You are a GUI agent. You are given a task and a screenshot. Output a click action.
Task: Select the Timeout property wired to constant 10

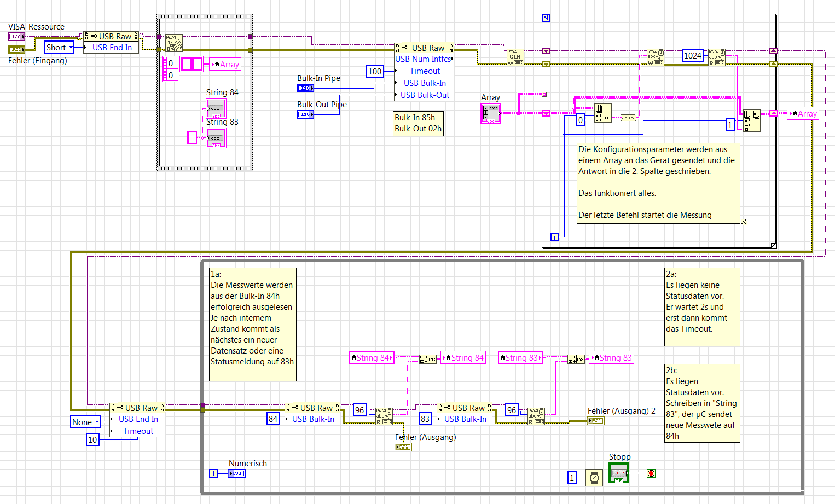tap(137, 431)
